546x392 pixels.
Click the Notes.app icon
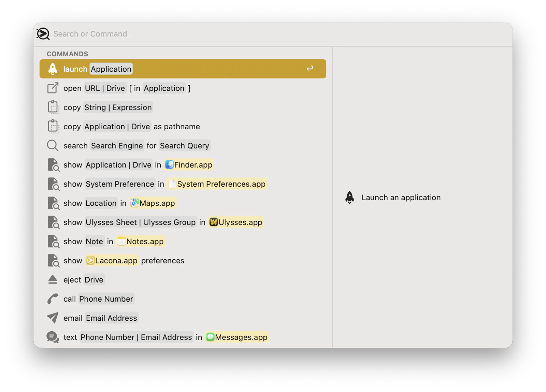pyautogui.click(x=121, y=241)
